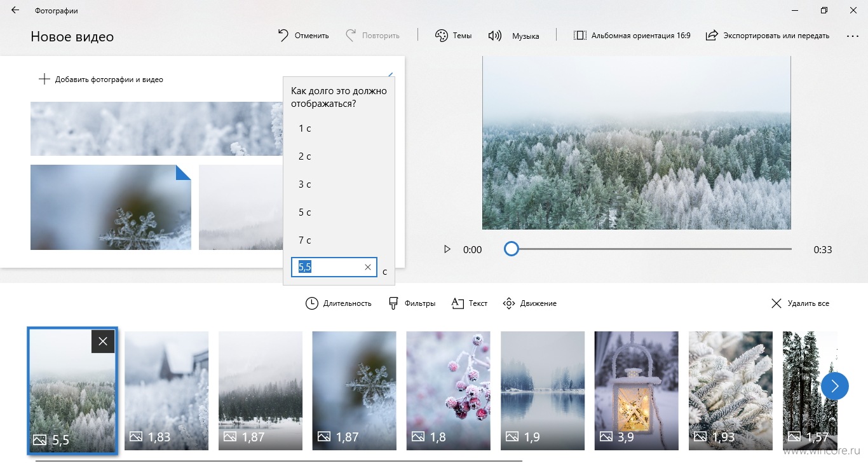The image size is (868, 463).
Task: Restore down the Фотографии window
Action: (824, 10)
